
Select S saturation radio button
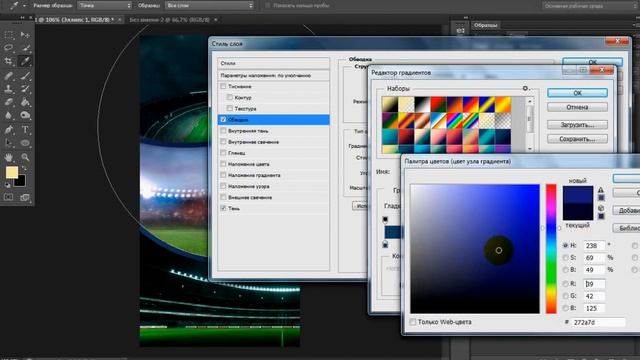click(x=565, y=258)
